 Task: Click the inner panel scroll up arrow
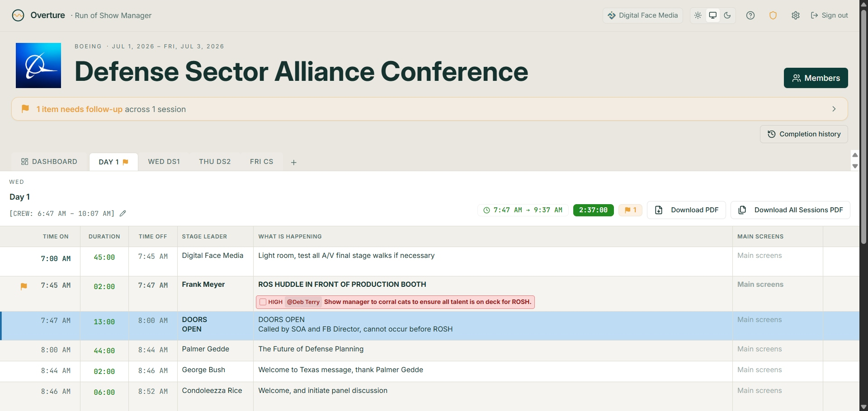point(855,155)
